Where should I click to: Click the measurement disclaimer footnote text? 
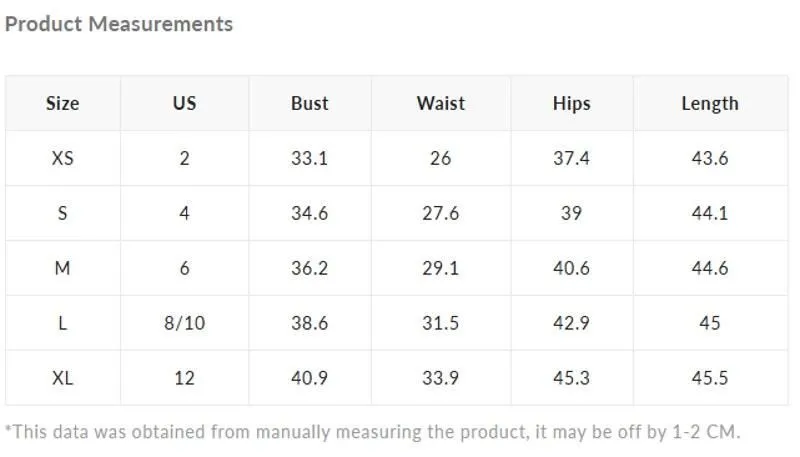(372, 432)
